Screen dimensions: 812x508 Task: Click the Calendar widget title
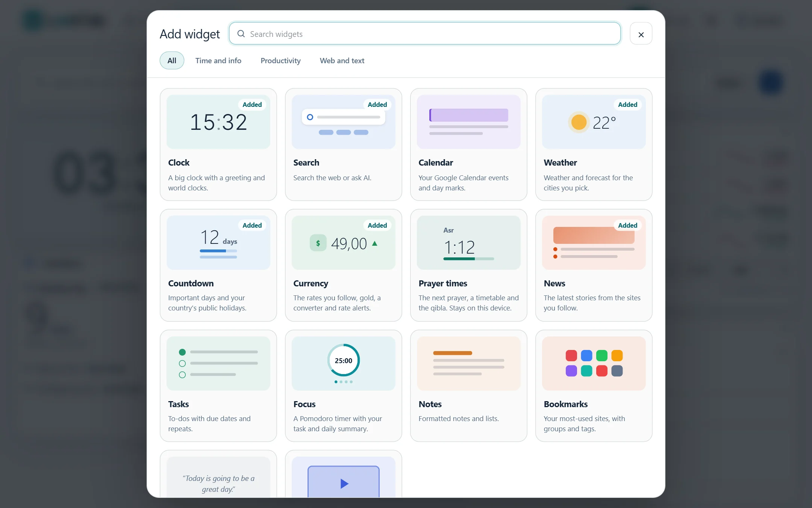click(436, 163)
